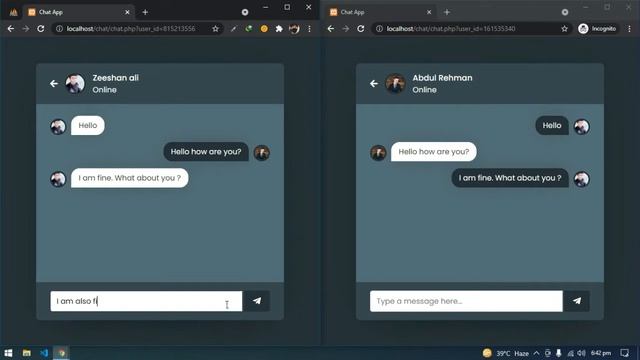Open new tab in left browser window
Viewport: 640px width, 360px height.
(145, 12)
